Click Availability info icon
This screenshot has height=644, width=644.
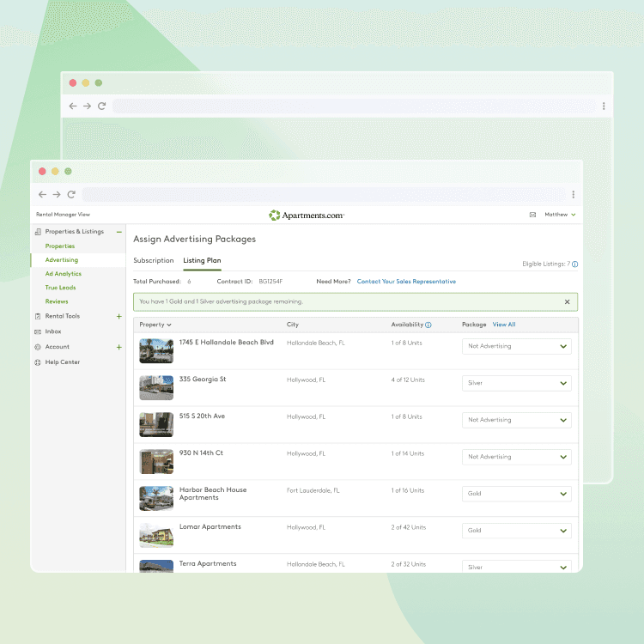click(x=428, y=325)
